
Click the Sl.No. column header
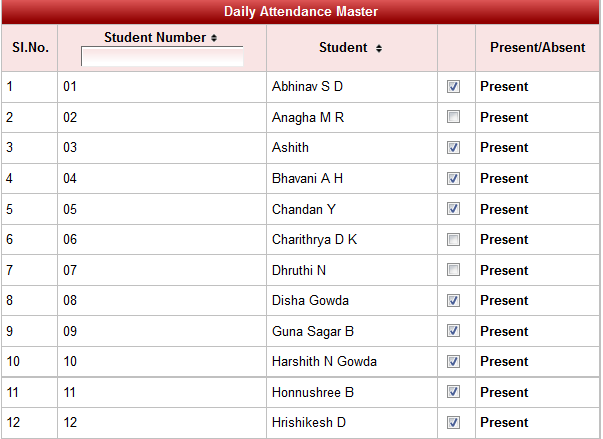29,48
